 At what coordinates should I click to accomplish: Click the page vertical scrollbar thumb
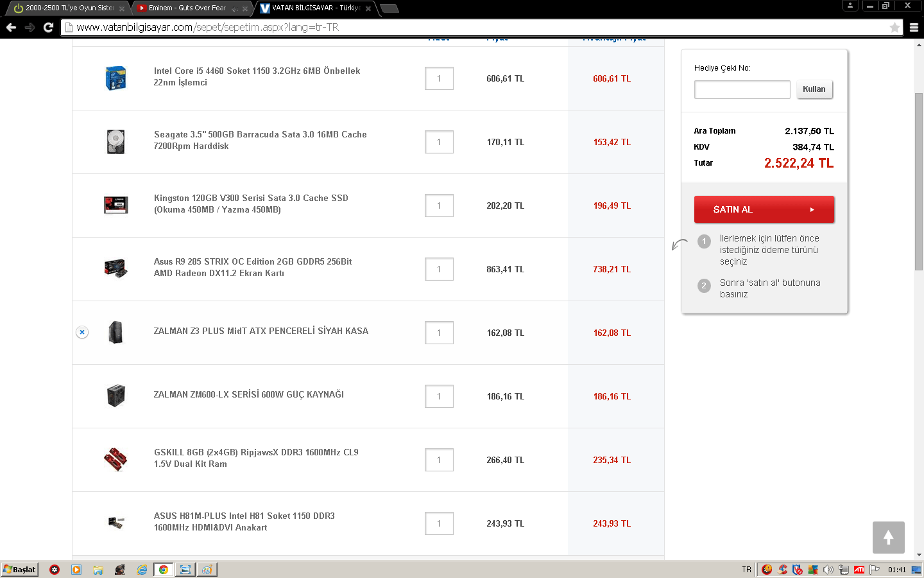tap(919, 182)
